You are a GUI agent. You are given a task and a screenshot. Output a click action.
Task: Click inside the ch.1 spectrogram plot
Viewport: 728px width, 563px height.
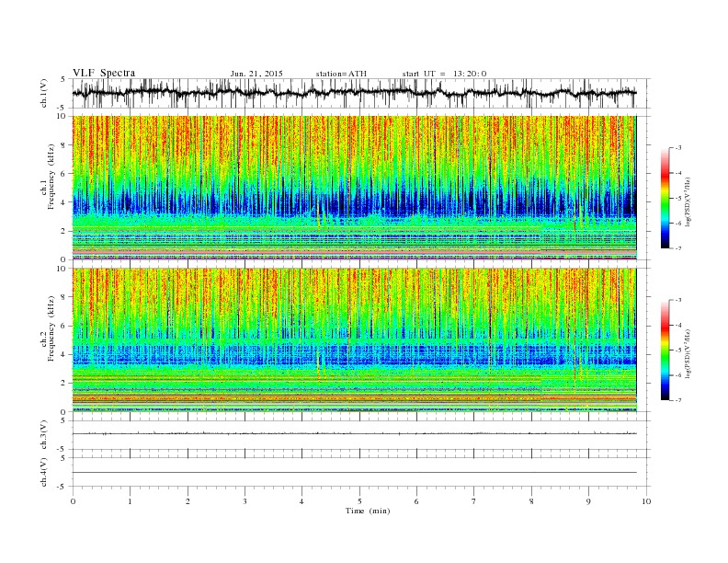(x=354, y=188)
